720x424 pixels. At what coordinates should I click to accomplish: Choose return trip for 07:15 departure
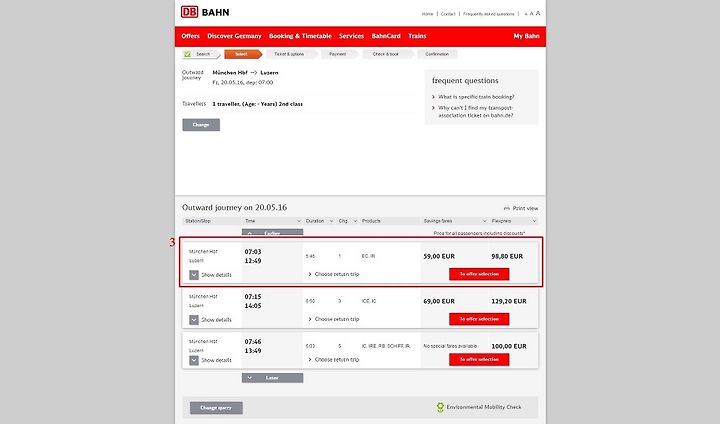(334, 319)
